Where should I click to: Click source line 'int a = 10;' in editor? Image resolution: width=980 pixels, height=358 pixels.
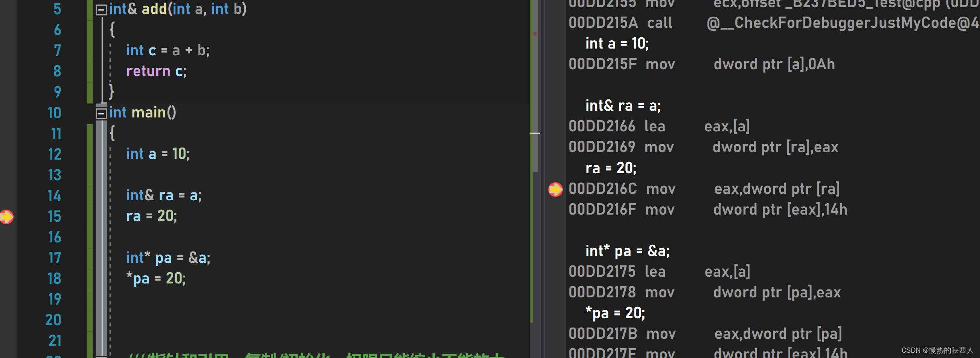pos(158,154)
